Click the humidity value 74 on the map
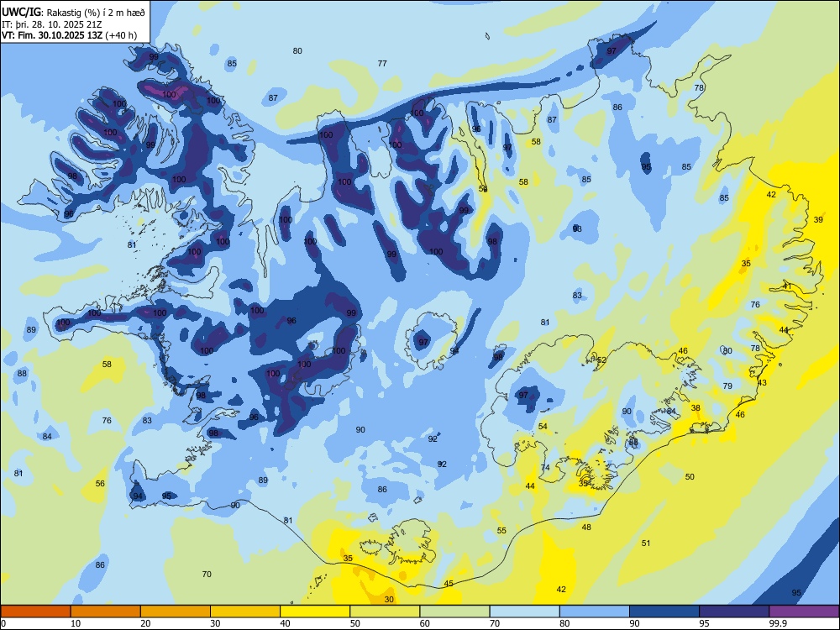This screenshot has height=630, width=840. (545, 467)
